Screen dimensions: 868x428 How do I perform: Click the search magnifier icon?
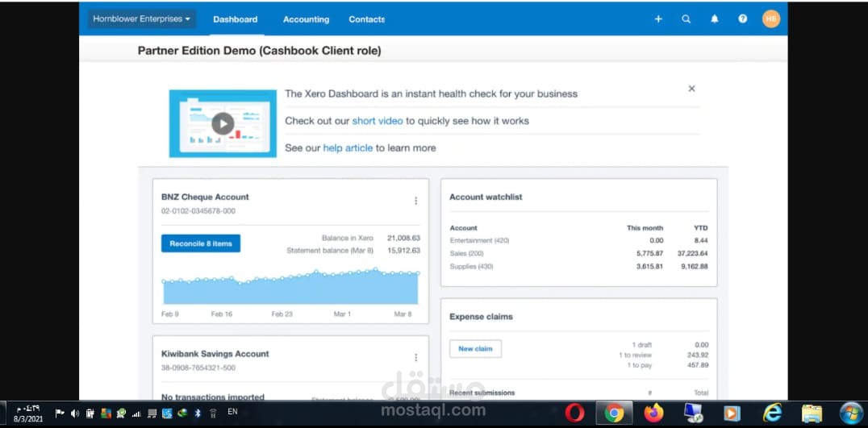686,19
